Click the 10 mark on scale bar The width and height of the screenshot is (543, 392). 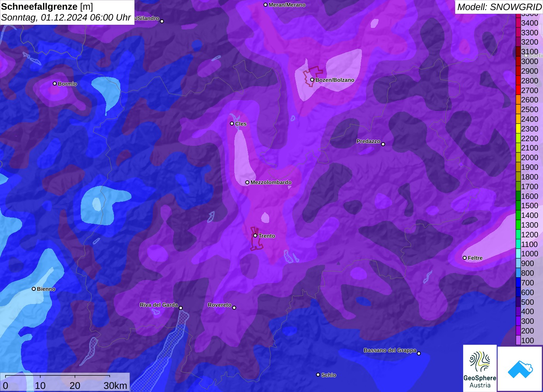coord(40,385)
